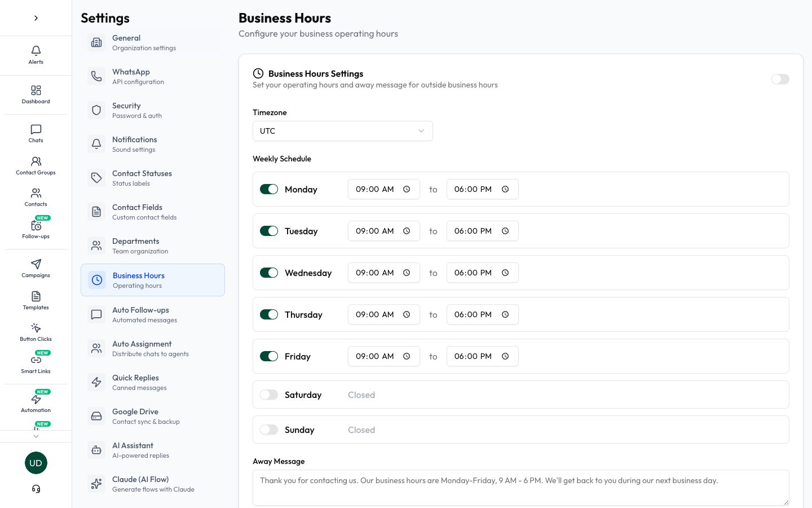Click Thursday end time 06:00 PM field
812x508 pixels.
(483, 314)
